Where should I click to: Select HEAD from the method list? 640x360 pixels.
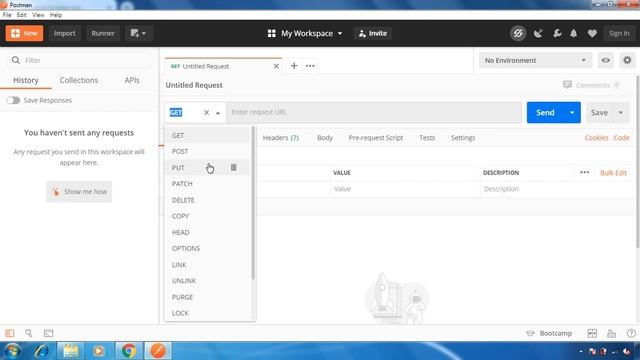[207, 232]
